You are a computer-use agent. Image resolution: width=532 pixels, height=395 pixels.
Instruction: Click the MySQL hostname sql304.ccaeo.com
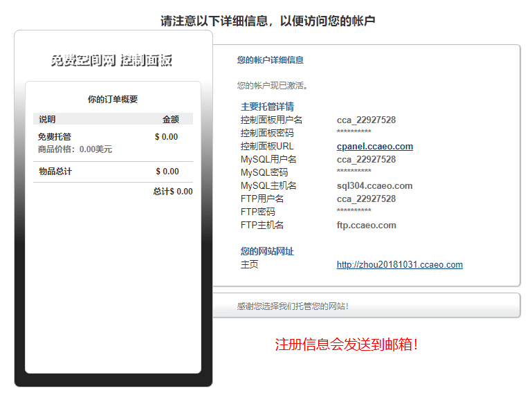coord(374,186)
